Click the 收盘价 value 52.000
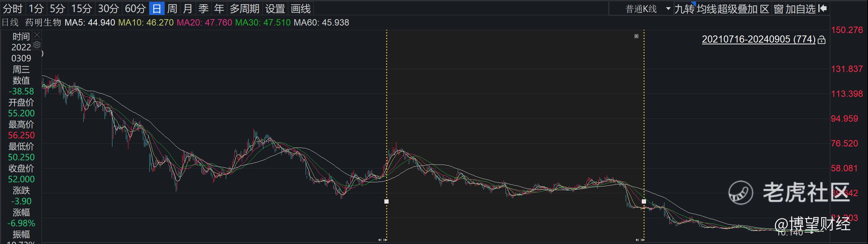This screenshot has height=244, width=868. click(21, 179)
